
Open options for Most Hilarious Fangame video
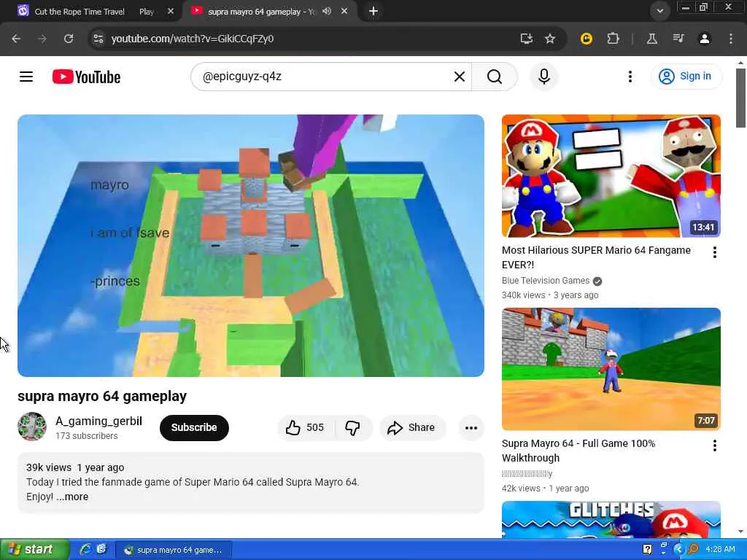(714, 252)
